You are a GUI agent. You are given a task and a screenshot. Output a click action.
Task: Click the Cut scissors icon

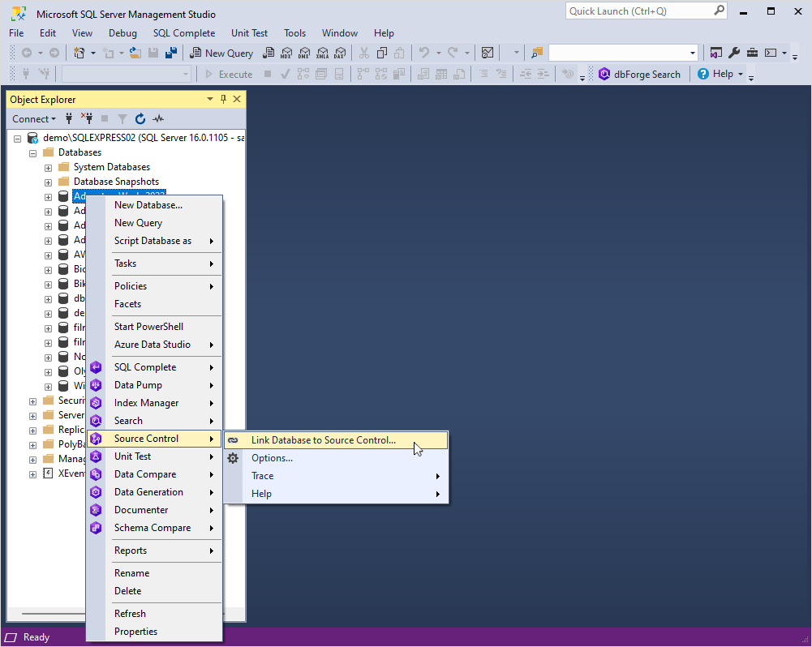tap(364, 53)
